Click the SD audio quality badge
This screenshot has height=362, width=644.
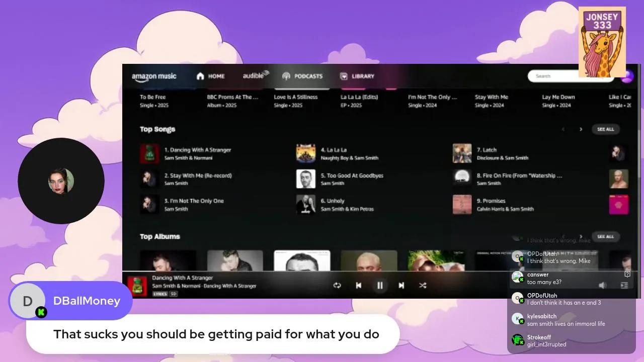[x=174, y=294]
